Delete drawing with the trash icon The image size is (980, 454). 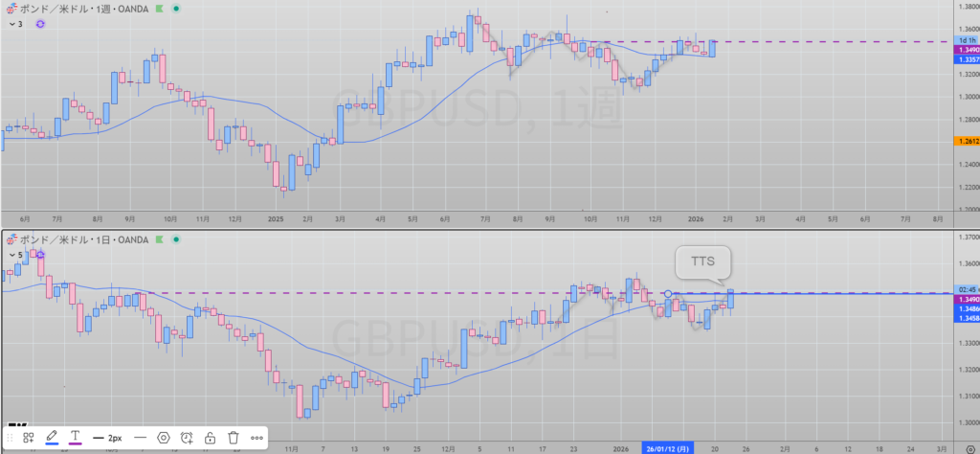[x=233, y=438]
